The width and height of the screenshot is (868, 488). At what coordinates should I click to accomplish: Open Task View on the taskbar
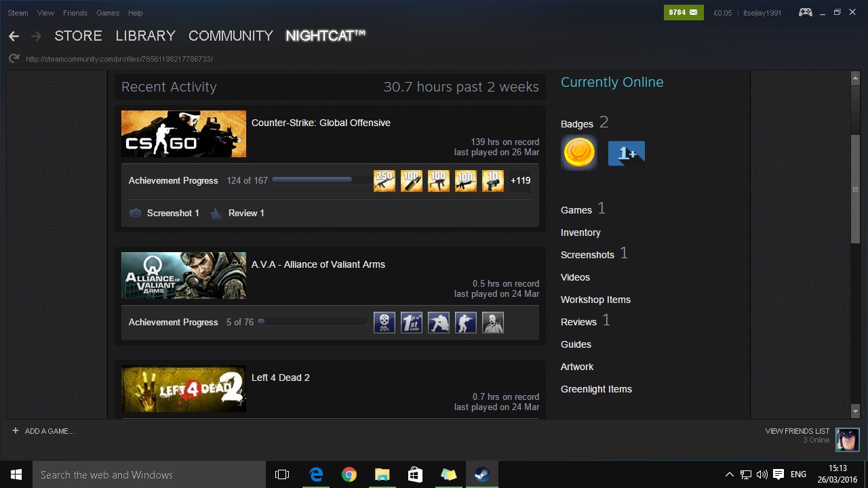tap(282, 474)
